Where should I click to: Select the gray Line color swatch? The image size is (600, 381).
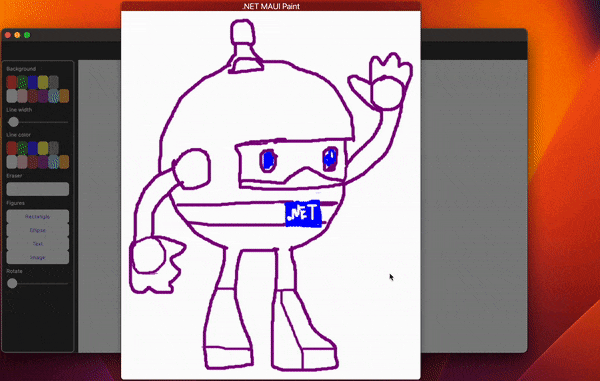(x=54, y=148)
